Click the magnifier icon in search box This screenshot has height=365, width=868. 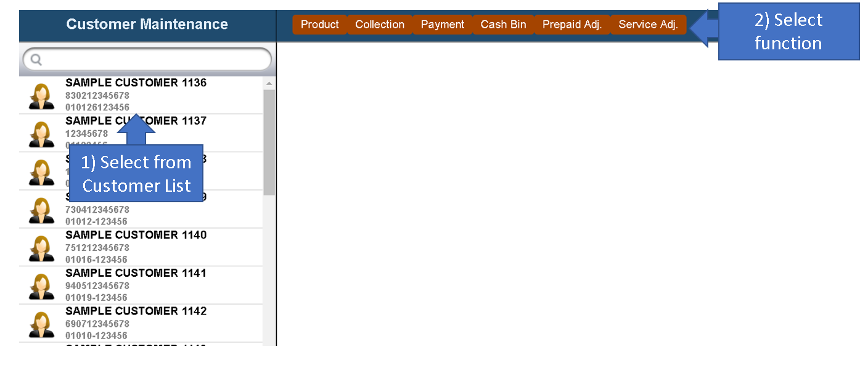[36, 59]
